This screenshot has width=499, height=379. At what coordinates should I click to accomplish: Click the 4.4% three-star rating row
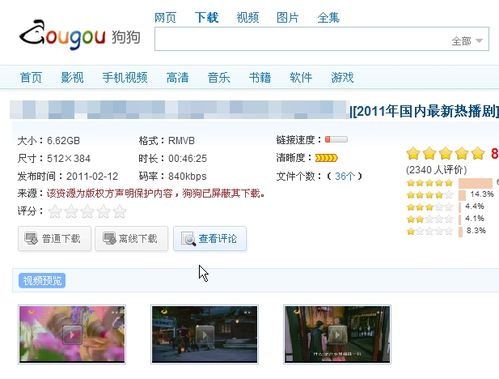[445, 207]
